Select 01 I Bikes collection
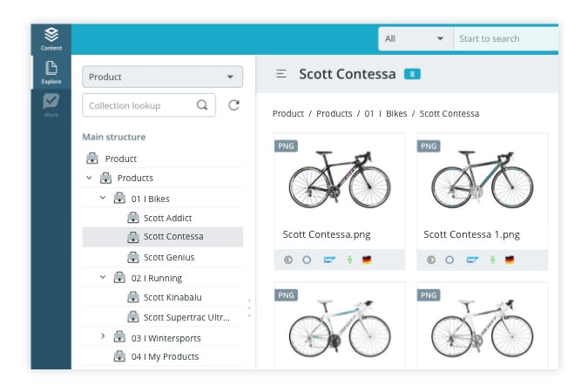This screenshot has height=392, width=588. [150, 199]
